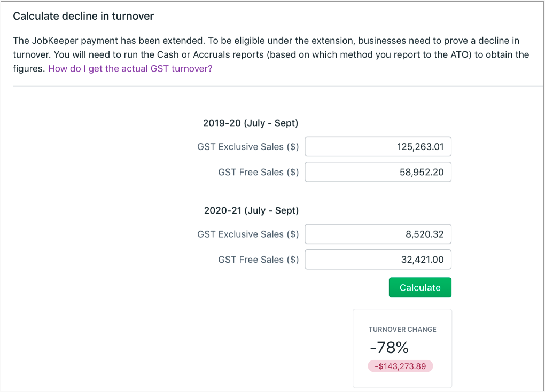The image size is (545, 392).
Task: Click the -78% turnover result value
Action: (389, 348)
